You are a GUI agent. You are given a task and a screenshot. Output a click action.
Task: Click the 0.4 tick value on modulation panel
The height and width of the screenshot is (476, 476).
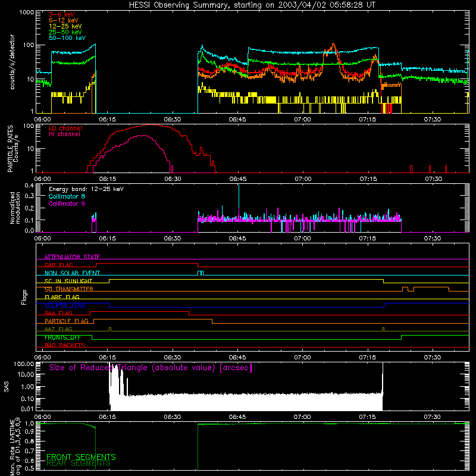29,186
